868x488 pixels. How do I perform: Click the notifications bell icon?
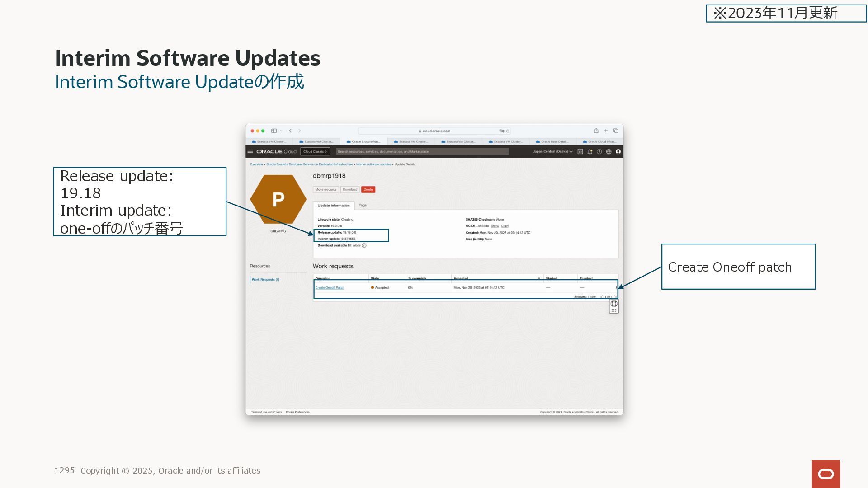click(x=590, y=152)
